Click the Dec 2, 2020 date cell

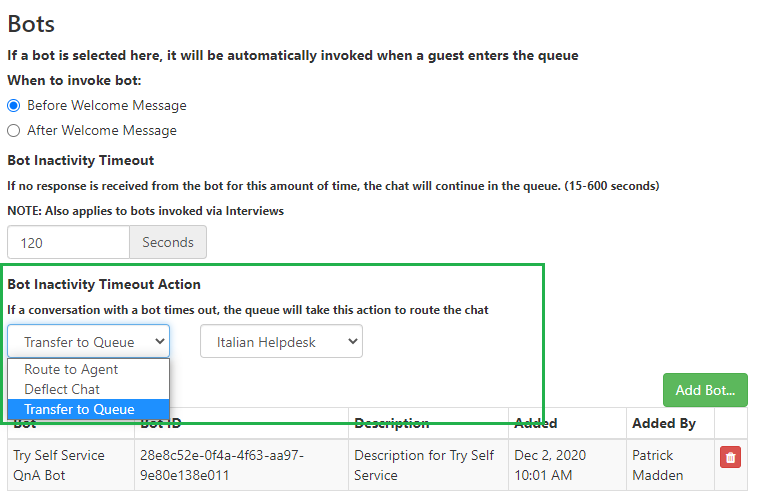pos(550,465)
